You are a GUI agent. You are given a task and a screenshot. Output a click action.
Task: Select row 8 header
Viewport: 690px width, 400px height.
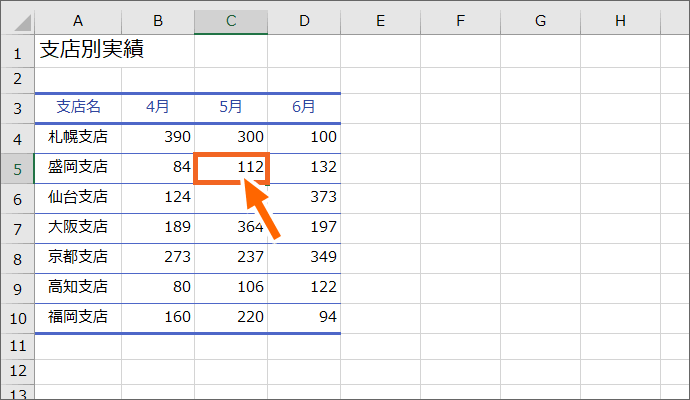coord(18,258)
